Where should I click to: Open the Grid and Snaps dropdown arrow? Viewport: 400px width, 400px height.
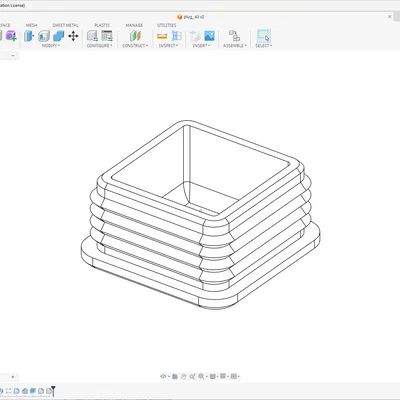[x=228, y=377]
